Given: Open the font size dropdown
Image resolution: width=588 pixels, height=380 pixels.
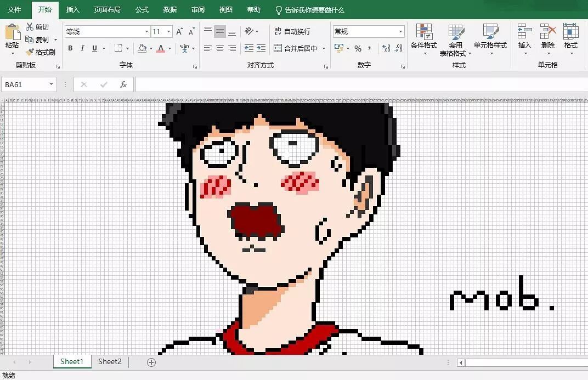Looking at the screenshot, I should tap(169, 31).
